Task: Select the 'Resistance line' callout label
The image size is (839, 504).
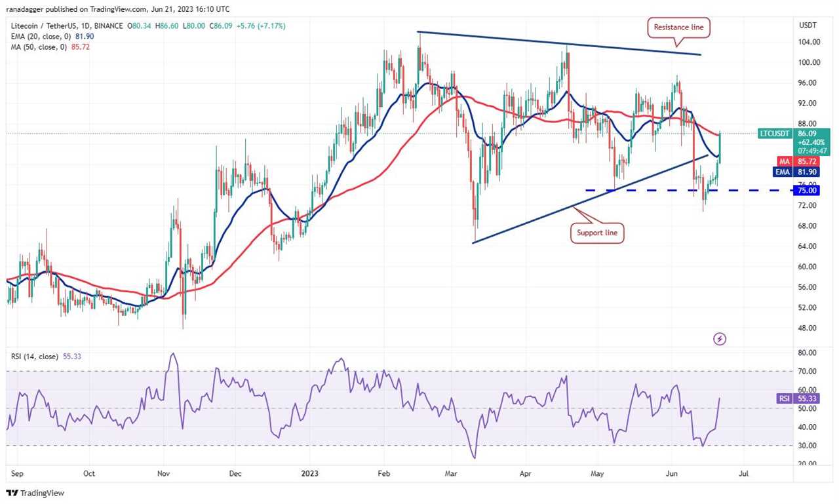Action: pyautogui.click(x=680, y=28)
